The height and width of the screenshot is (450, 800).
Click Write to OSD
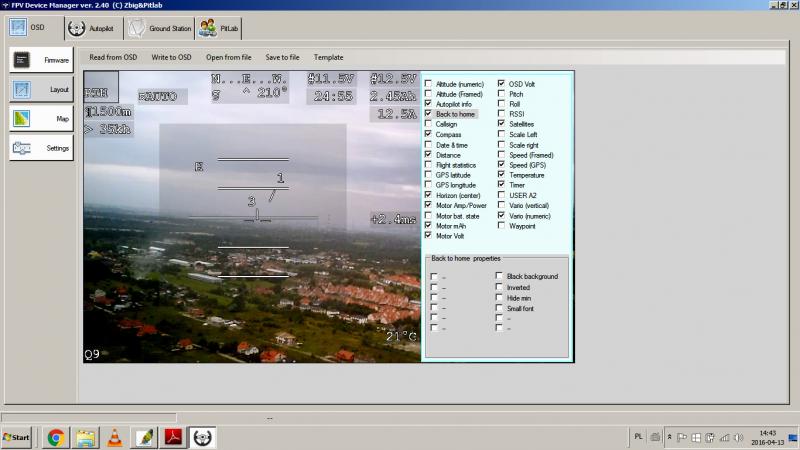(171, 57)
